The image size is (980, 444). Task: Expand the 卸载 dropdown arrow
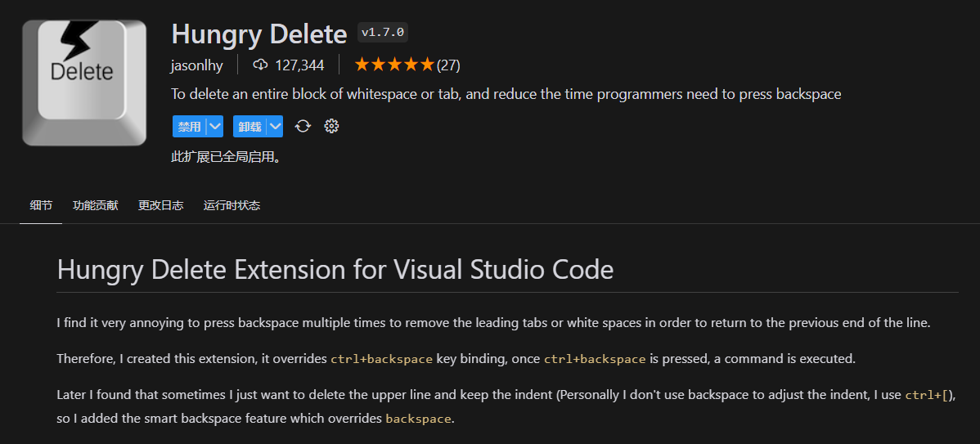tap(275, 127)
